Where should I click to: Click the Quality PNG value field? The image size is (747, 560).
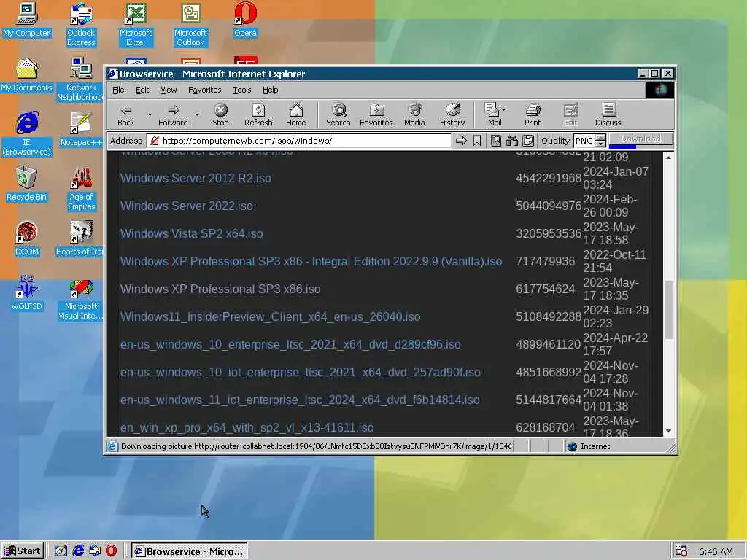tap(584, 141)
